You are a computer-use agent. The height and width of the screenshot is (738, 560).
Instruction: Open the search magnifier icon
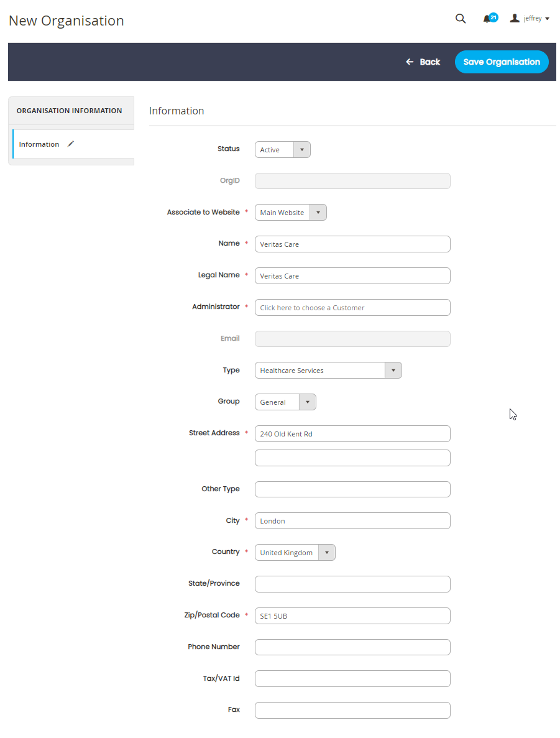pos(460,19)
